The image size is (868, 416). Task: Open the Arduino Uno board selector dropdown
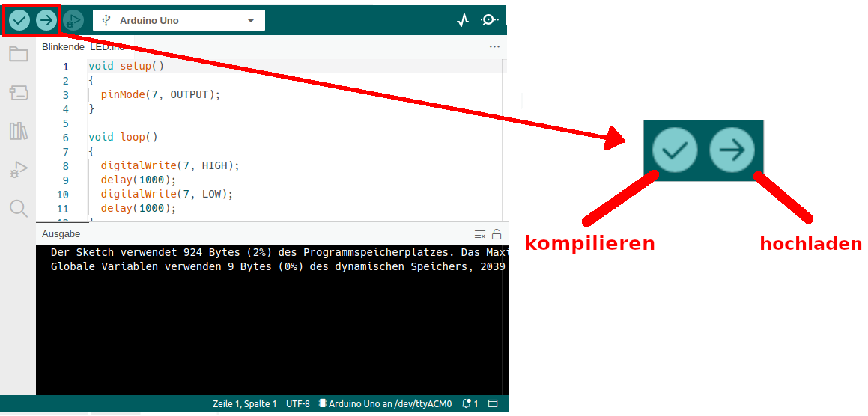click(179, 20)
